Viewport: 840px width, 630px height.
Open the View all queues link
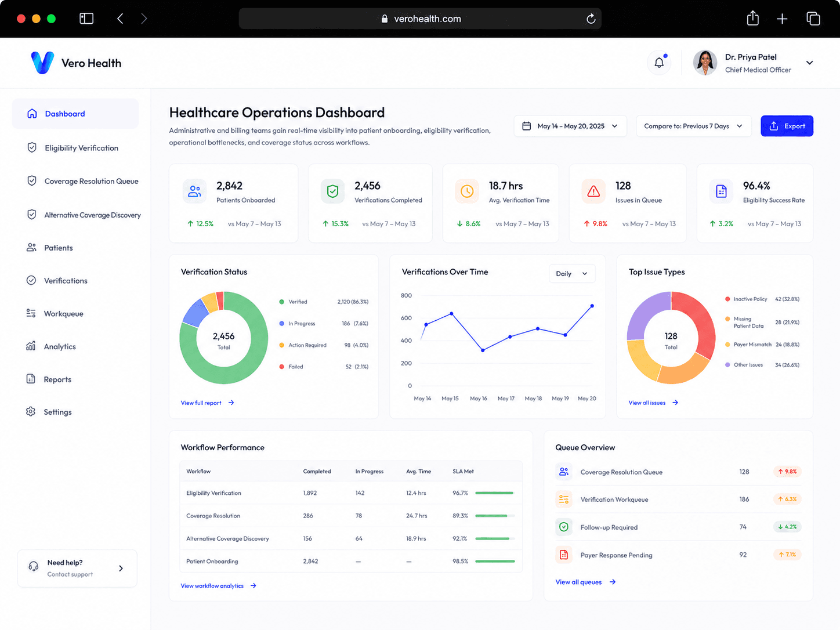tap(585, 582)
